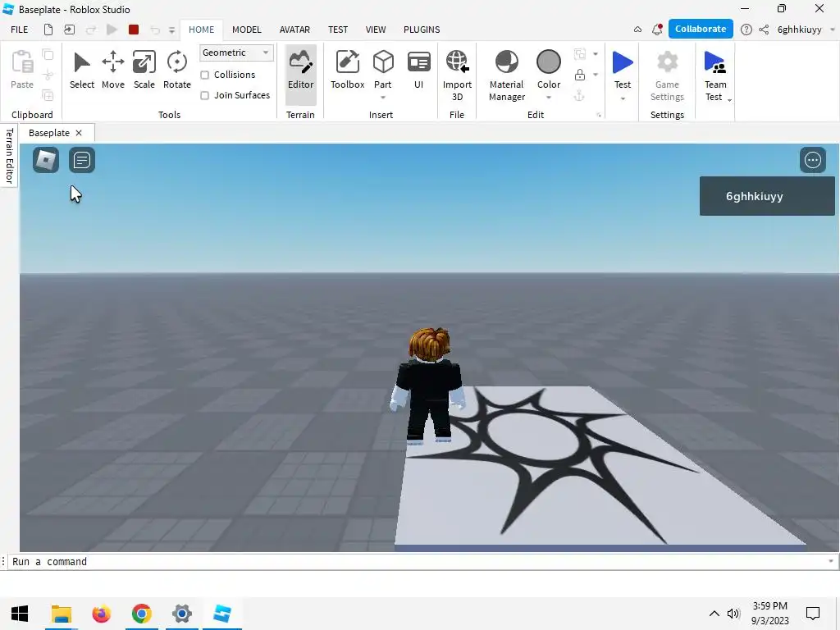840x630 pixels.
Task: Expand the Test dropdown arrow
Action: coord(623,98)
